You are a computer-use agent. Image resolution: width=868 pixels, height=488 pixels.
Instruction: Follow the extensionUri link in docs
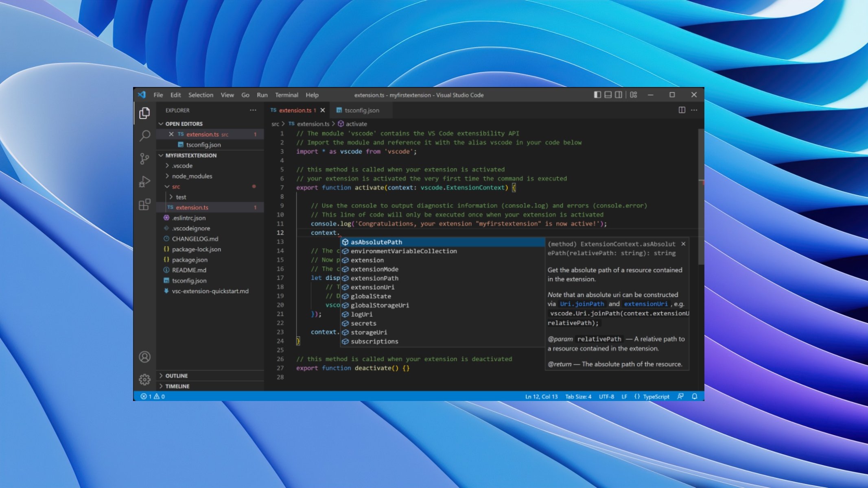[646, 304]
